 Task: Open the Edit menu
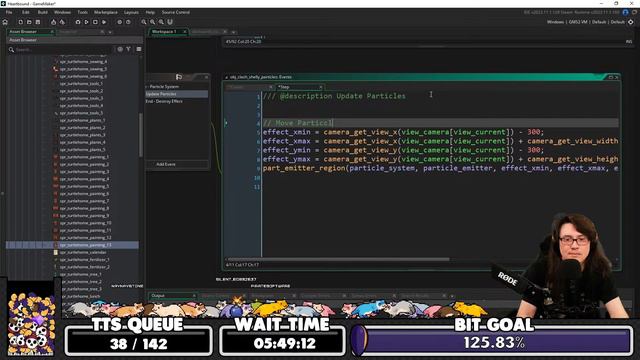click(x=26, y=12)
